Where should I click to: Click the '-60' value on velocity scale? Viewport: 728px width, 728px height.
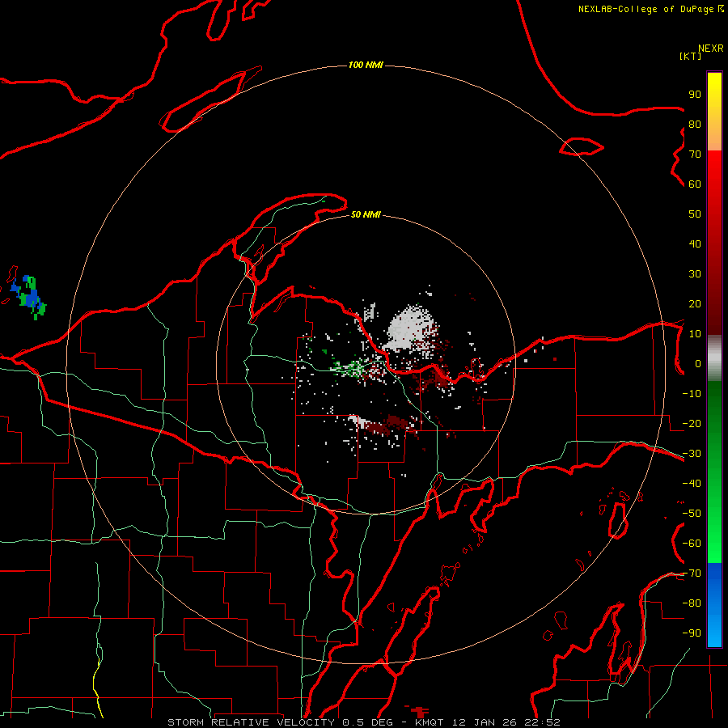[692, 544]
